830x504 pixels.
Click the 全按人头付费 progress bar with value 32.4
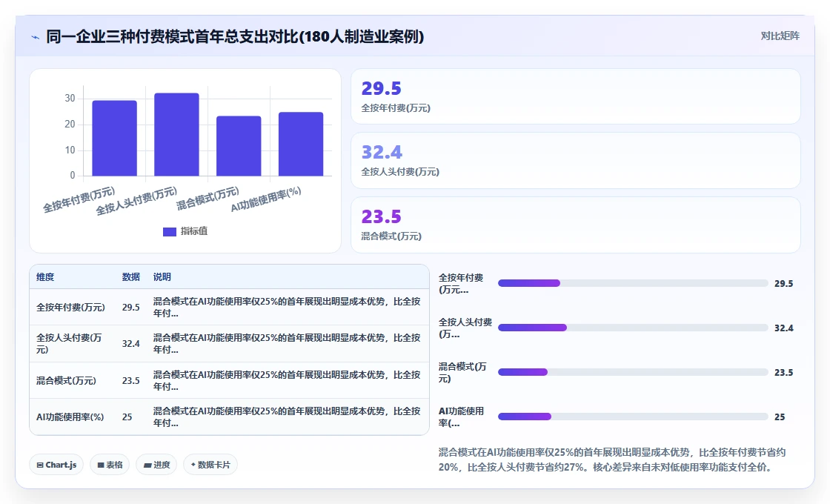click(x=633, y=328)
